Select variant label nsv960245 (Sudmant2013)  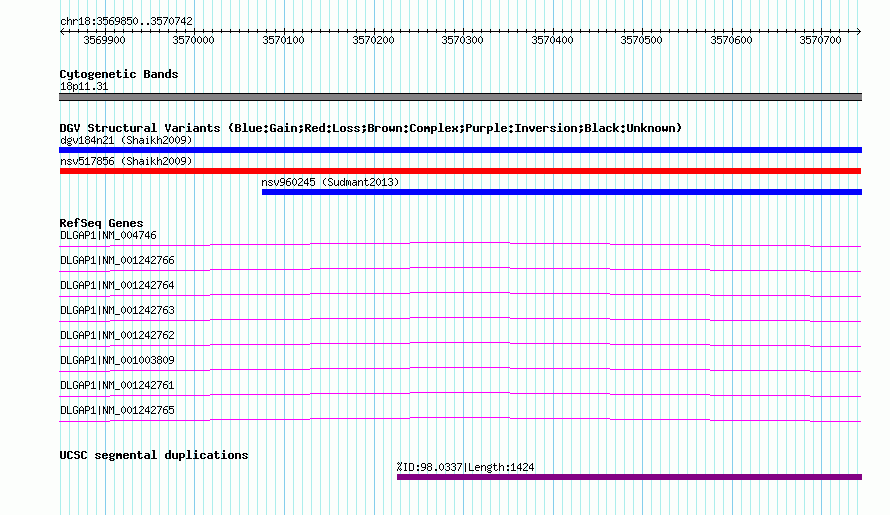(x=330, y=182)
